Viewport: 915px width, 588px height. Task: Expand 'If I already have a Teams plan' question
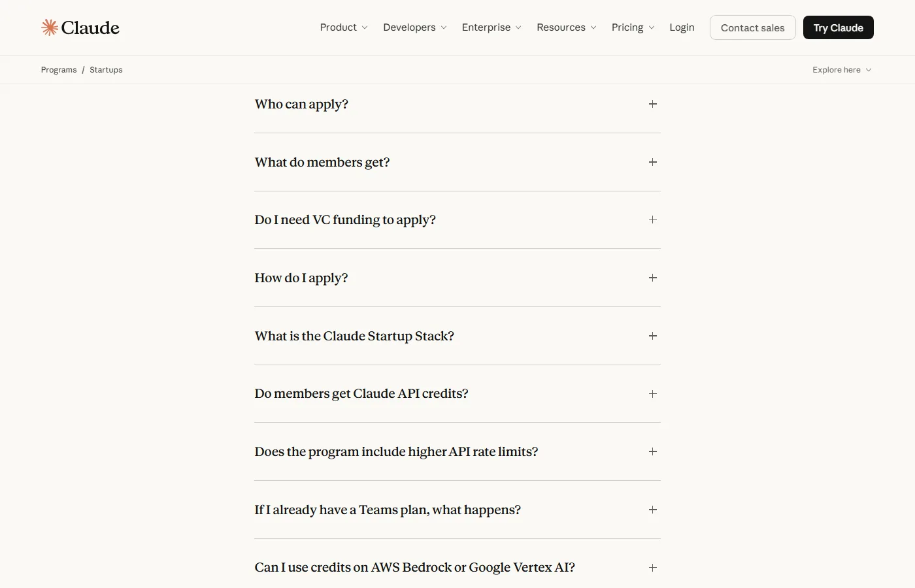[x=457, y=510]
